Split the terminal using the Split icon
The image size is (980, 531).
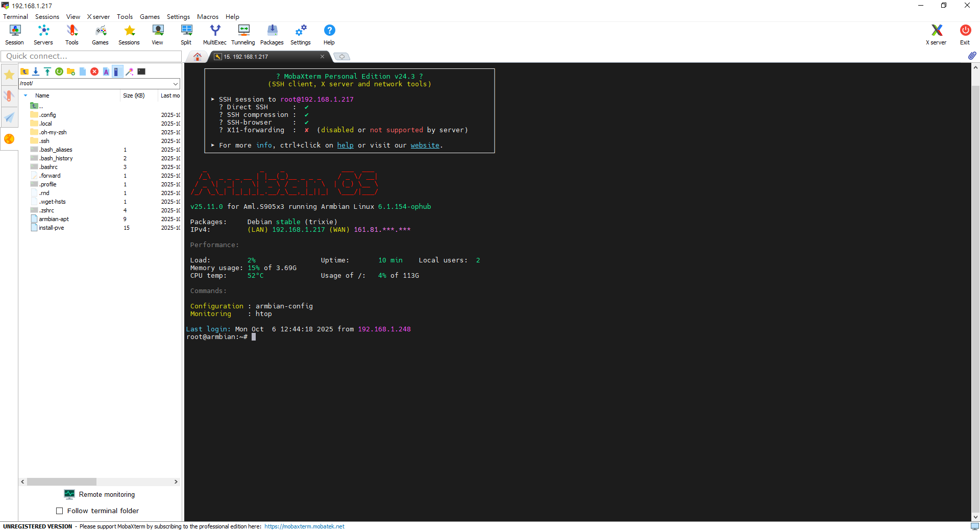pyautogui.click(x=186, y=35)
